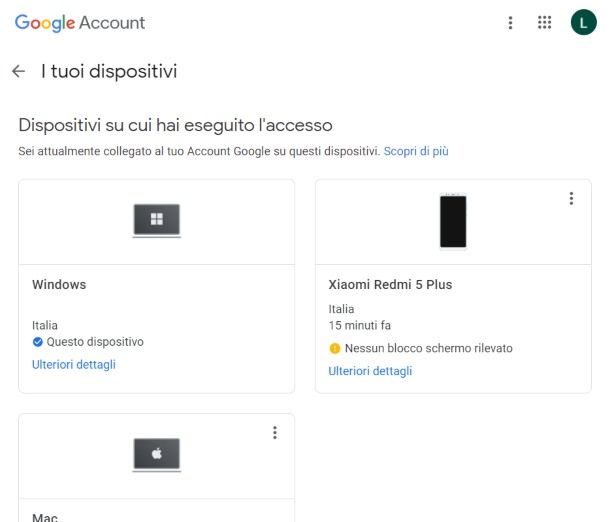Open the header three-dot options menu

point(510,23)
